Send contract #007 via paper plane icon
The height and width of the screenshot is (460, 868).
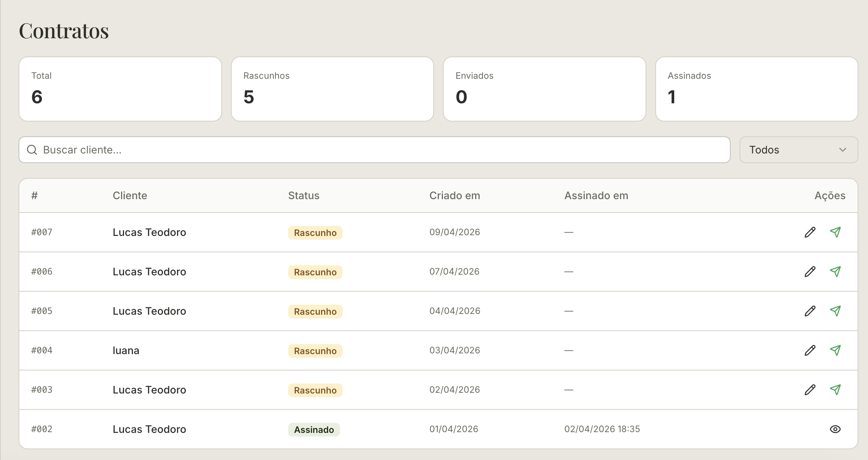tap(835, 232)
